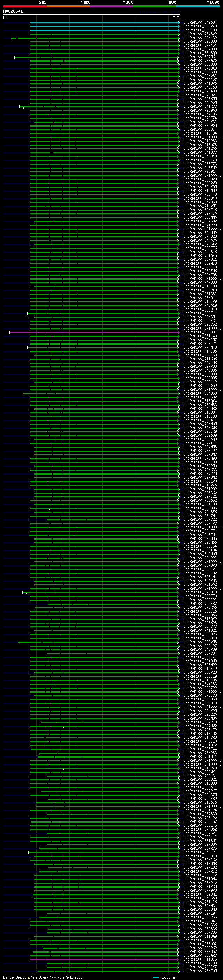Select the UniRef100_B2Q5X4 hit label
Screen dimensions: 223x980
pos(200,57)
